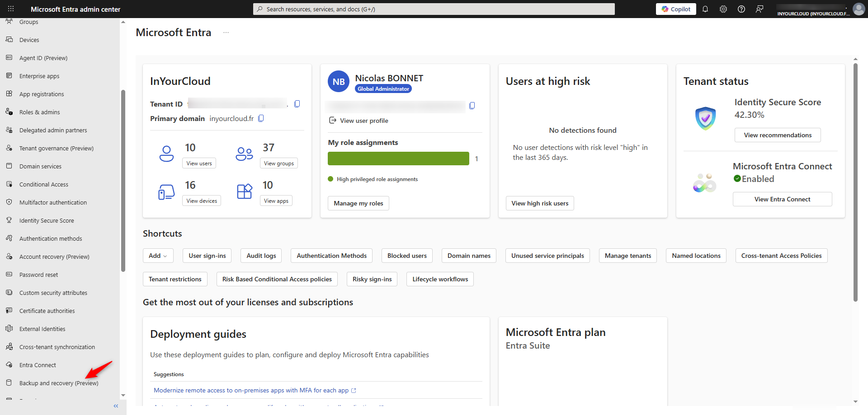Click the user account avatar
The height and width of the screenshot is (415, 868).
click(x=859, y=9)
